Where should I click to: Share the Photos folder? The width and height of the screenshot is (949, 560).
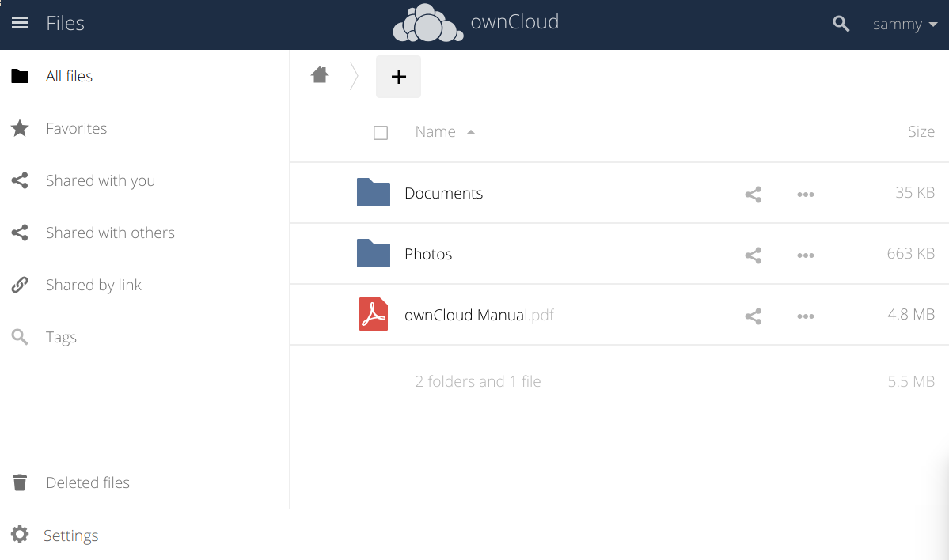pyautogui.click(x=753, y=255)
